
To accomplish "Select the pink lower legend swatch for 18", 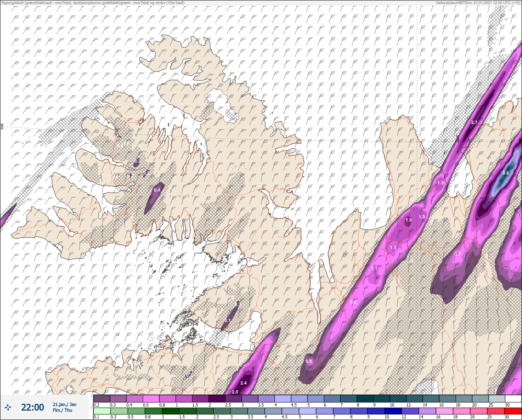I will (x=462, y=411).
